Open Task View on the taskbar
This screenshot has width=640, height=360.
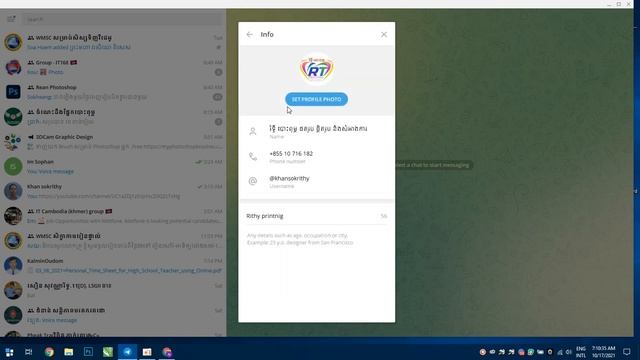tap(29, 352)
